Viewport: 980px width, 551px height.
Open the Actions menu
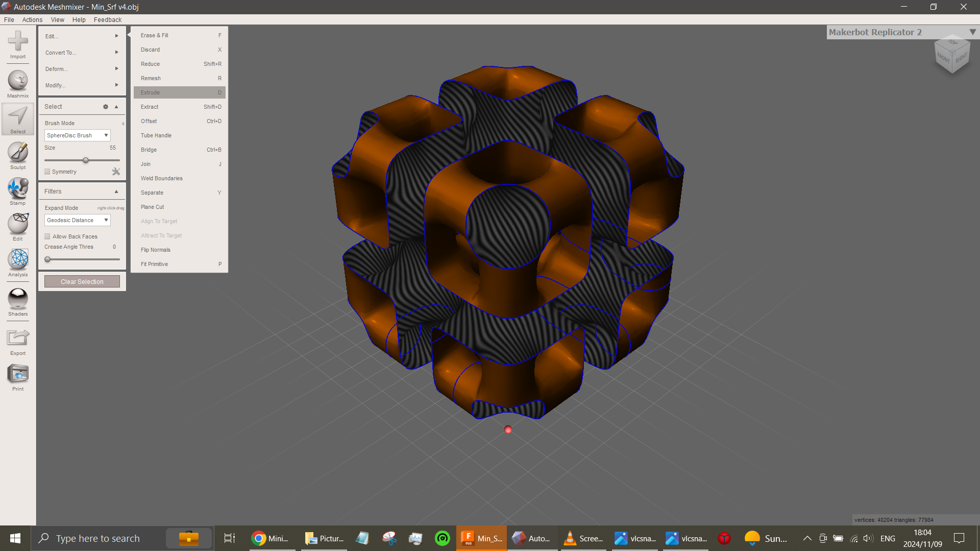pos(32,20)
